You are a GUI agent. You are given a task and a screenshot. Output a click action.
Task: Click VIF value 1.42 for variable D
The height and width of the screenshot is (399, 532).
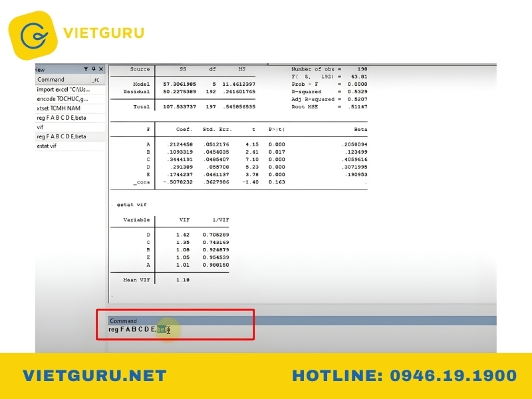(x=183, y=235)
